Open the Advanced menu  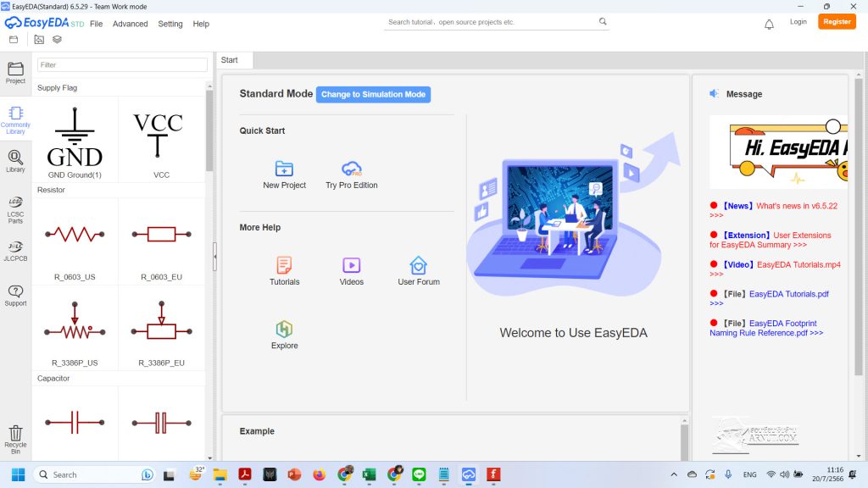[130, 24]
